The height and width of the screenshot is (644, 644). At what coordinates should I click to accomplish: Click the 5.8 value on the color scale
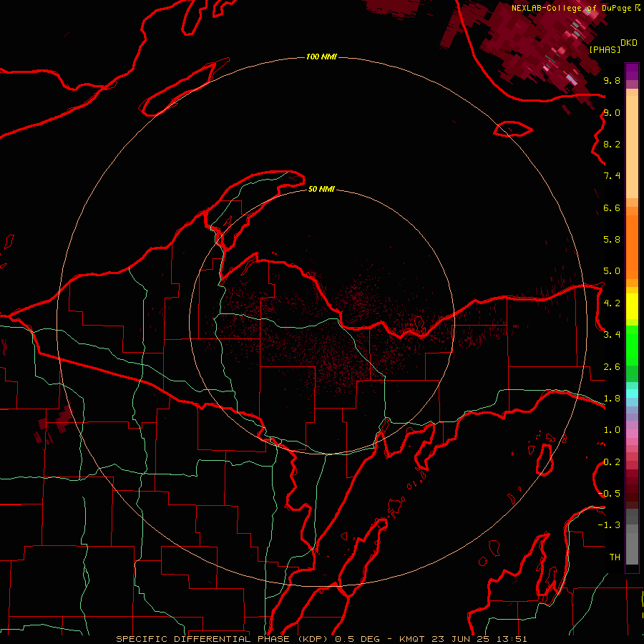612,240
